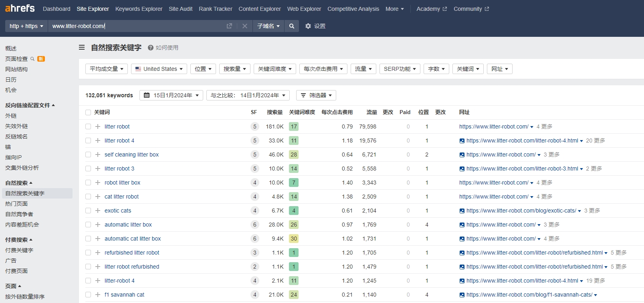This screenshot has width=644, height=303.
Task: Open the refurbished litter robot keyword link
Action: coord(132,253)
